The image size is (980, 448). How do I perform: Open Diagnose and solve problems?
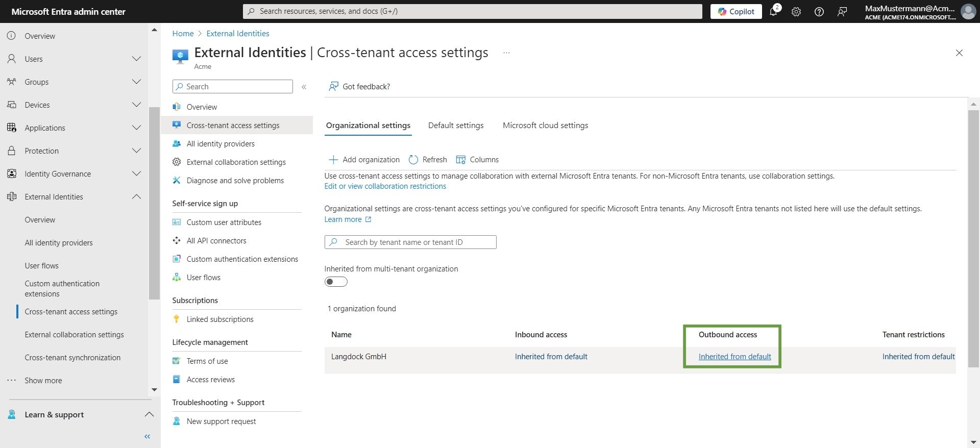[235, 181]
